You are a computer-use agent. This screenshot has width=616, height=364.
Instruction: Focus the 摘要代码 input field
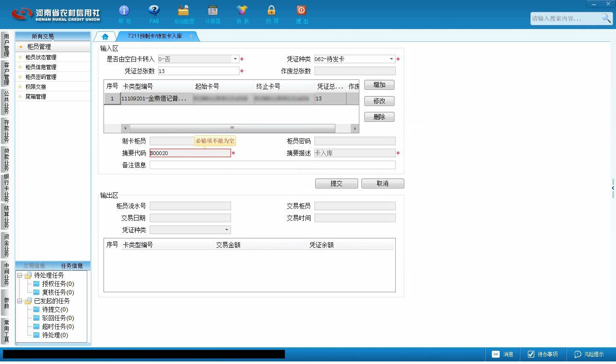(x=190, y=153)
